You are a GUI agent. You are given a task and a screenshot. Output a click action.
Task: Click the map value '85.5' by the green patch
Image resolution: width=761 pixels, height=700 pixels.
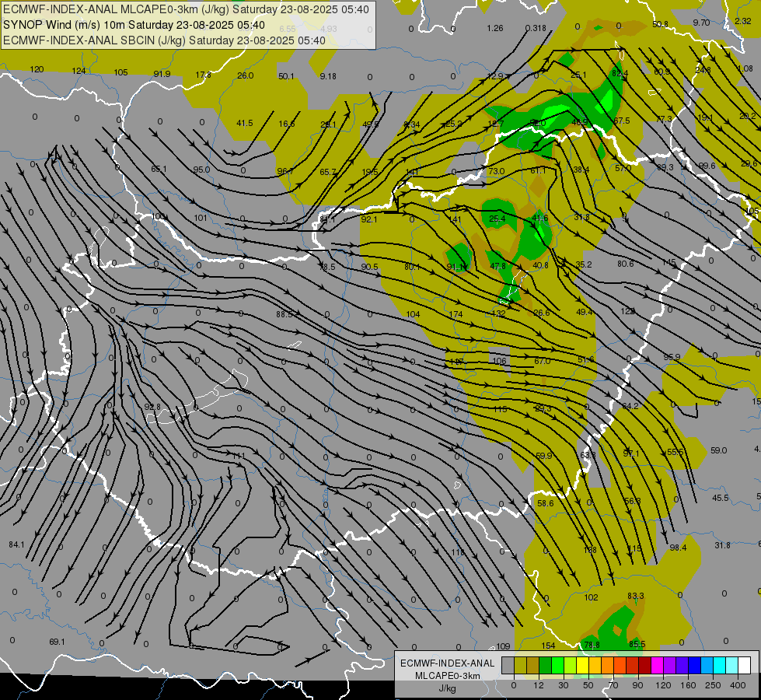[x=637, y=644]
